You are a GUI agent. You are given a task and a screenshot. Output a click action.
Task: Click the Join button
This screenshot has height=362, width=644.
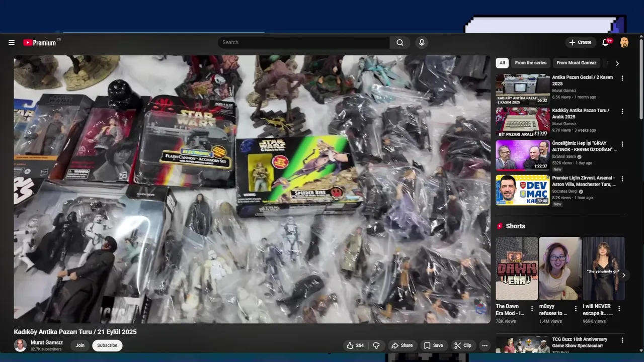80,345
